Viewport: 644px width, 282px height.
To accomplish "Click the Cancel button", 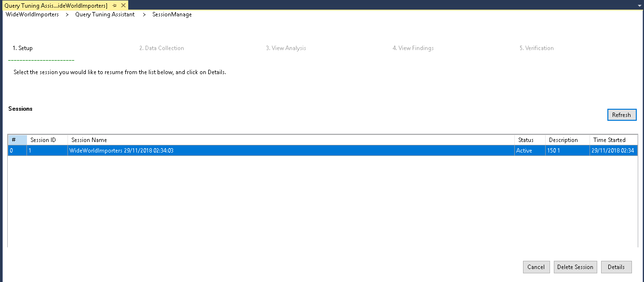I will coord(536,267).
